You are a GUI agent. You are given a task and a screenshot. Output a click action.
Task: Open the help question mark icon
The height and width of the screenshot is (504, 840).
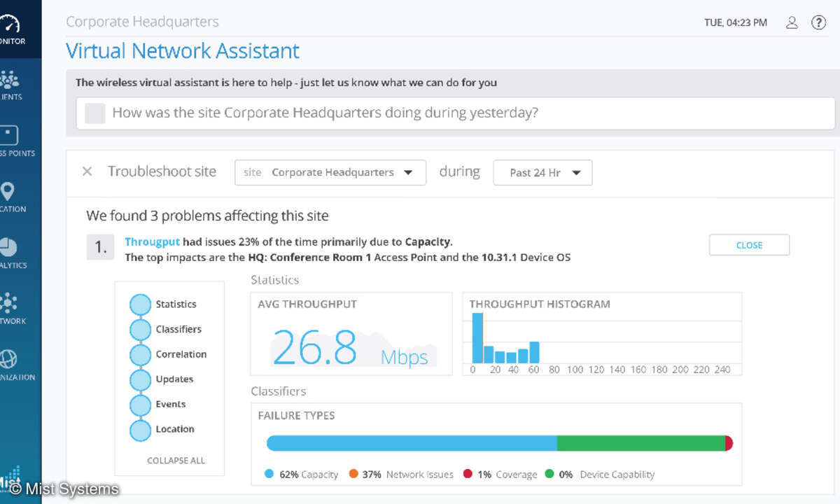[818, 22]
